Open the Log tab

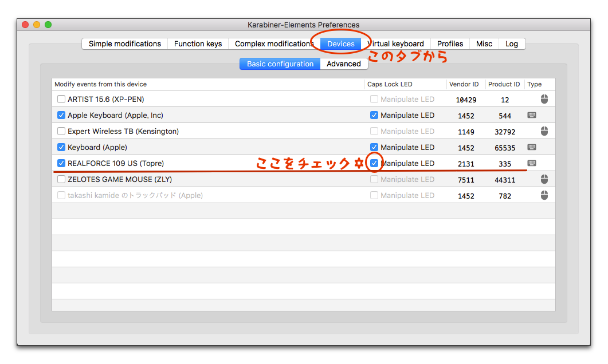point(512,43)
